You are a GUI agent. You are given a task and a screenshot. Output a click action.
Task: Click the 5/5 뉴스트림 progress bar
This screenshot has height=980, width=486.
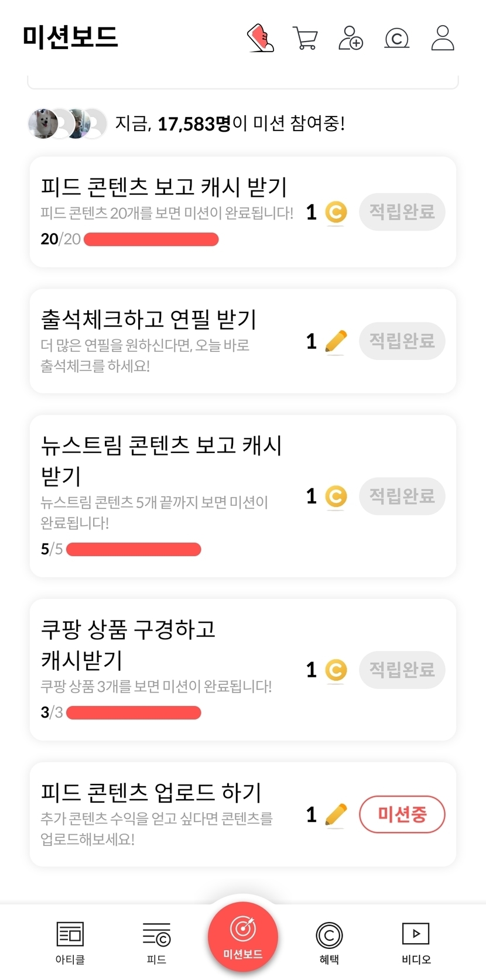[x=134, y=550]
